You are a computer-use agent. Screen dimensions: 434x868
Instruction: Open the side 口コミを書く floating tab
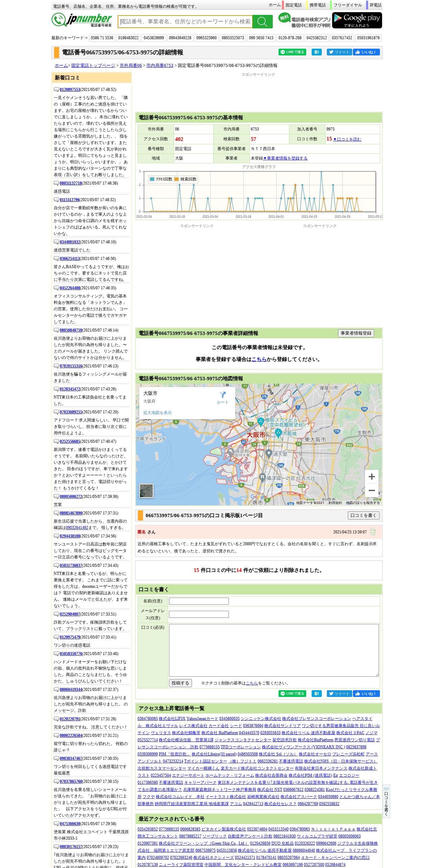(x=386, y=801)
